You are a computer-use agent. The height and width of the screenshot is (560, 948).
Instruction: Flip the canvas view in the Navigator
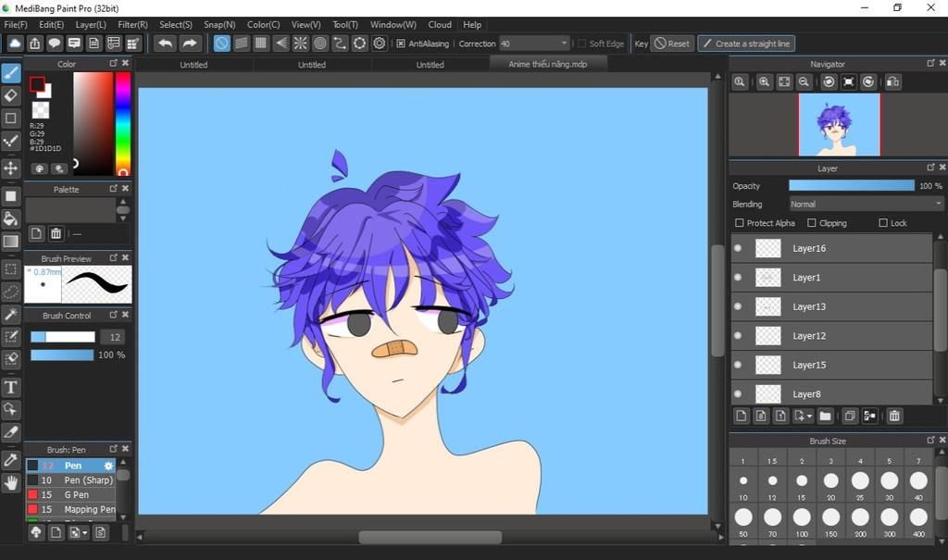[x=893, y=82]
